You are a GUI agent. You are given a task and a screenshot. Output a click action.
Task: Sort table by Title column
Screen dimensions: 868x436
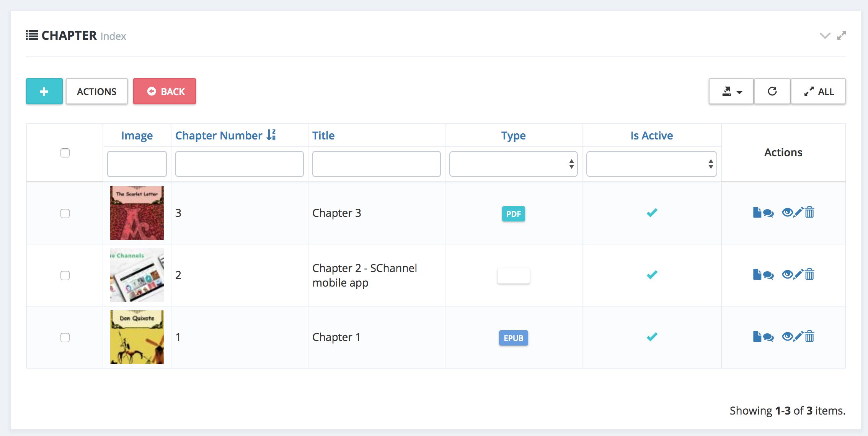(x=323, y=135)
